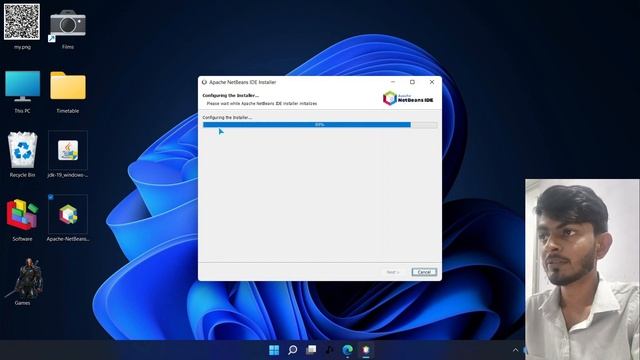The image size is (640, 360).
Task: Open the Windows Start menu
Action: coord(274,350)
